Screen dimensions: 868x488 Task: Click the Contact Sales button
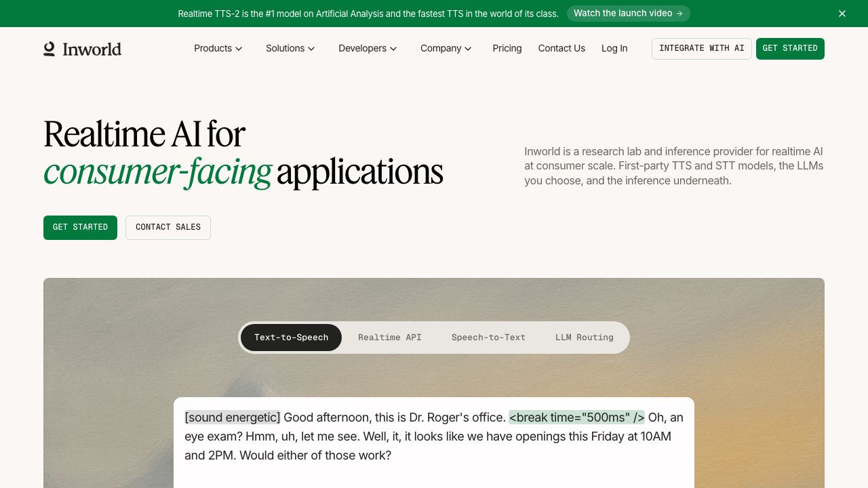(168, 228)
